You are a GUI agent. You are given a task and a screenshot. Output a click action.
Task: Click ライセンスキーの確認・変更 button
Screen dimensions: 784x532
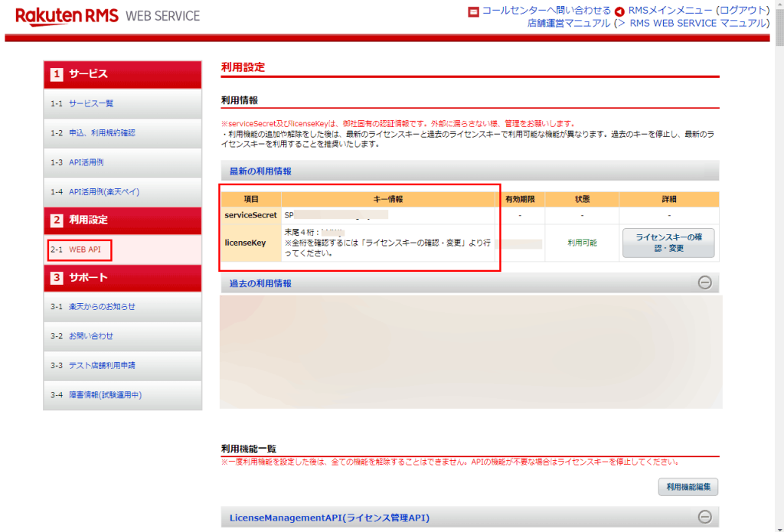click(668, 243)
